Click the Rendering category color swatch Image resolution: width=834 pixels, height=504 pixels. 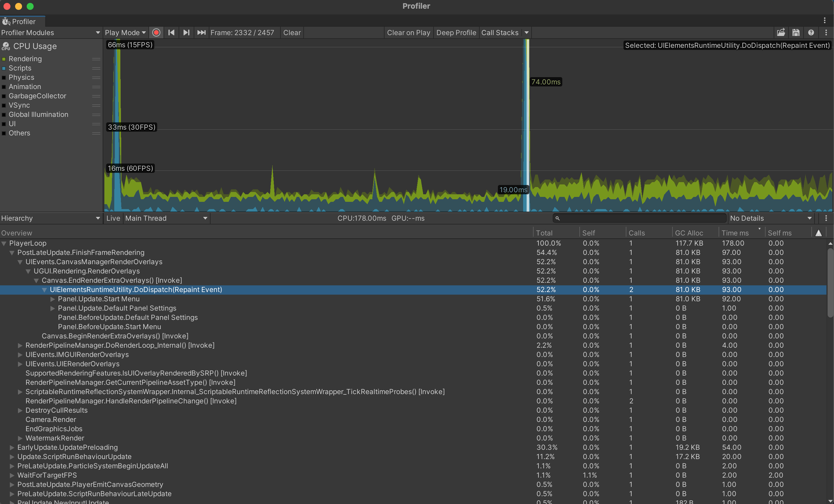(4, 59)
